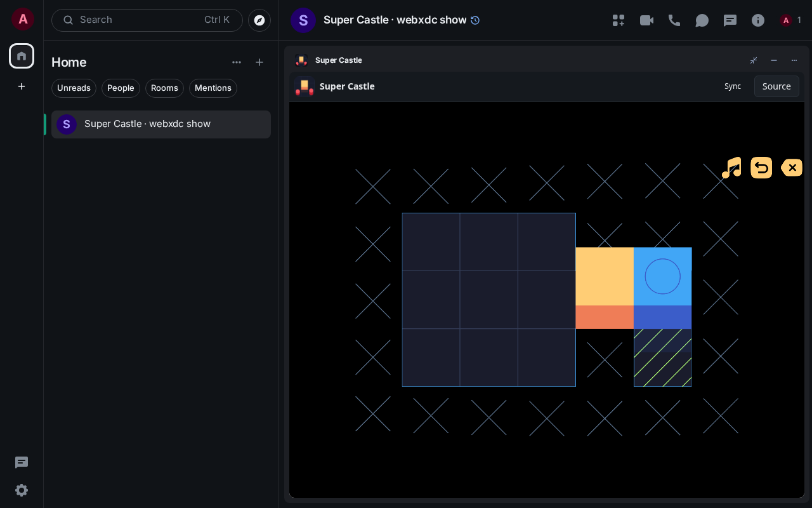Click the Home space icon in sidebar
This screenshot has height=508, width=812.
coord(22,56)
